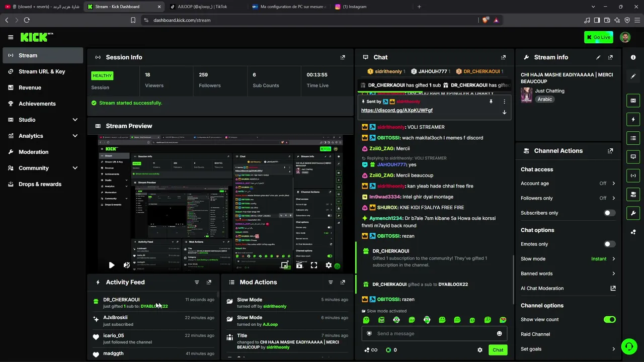Click the Send a message input field
644x362 pixels.
(x=433, y=333)
